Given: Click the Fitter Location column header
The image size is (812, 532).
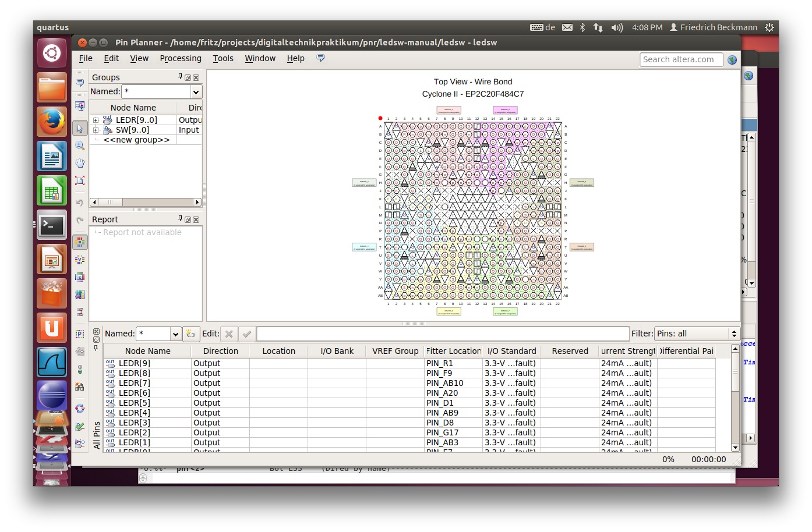Looking at the screenshot, I should 453,351.
